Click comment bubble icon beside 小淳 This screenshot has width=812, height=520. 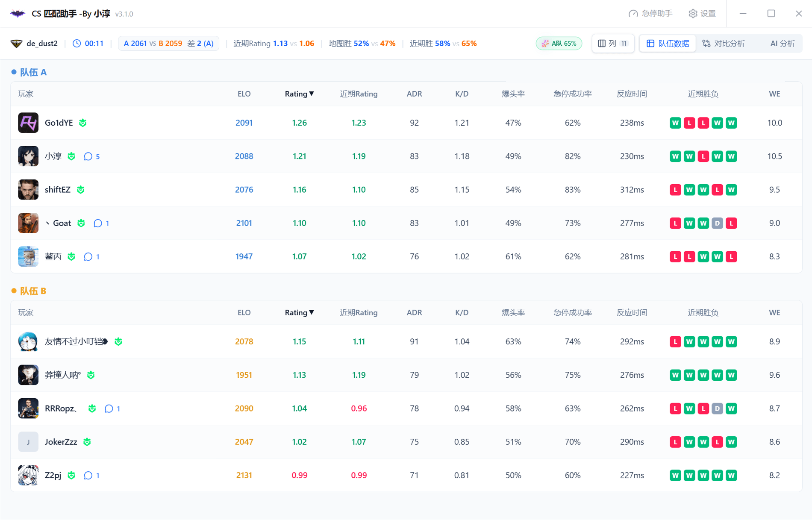click(88, 156)
